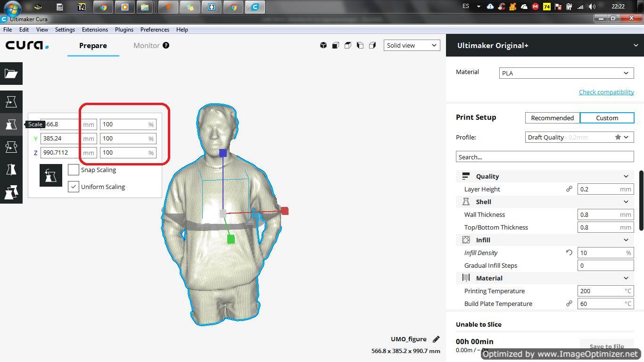Collapse the Infill settings section
Screen dimensions: 644x362
545,240
